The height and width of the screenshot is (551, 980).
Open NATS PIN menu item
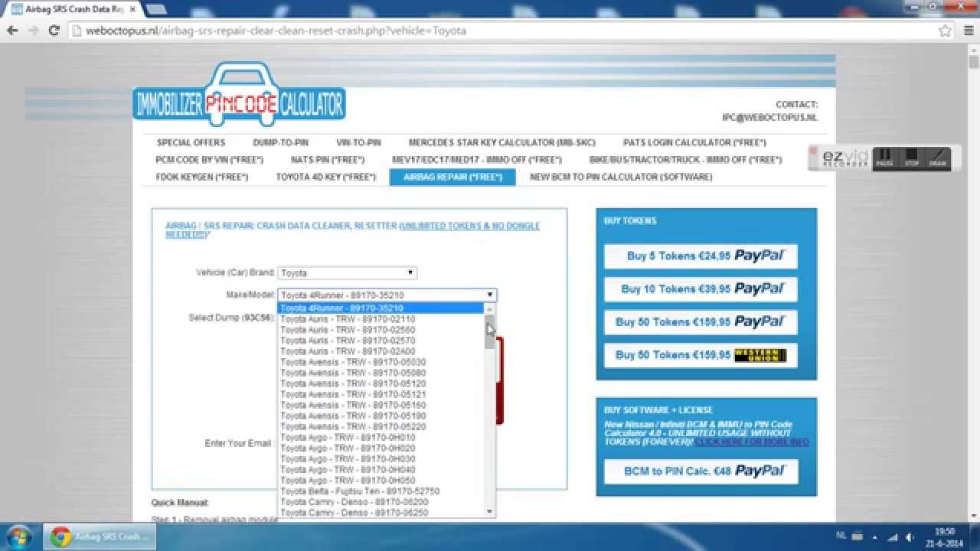coord(327,160)
